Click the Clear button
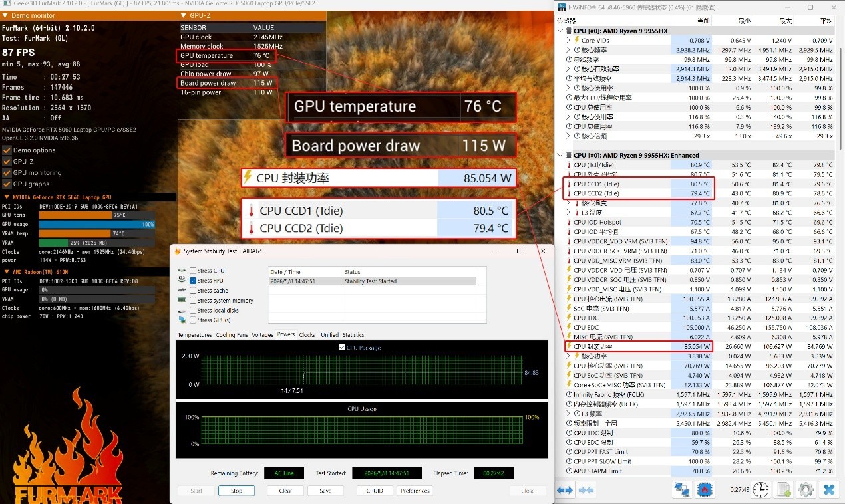845x504 pixels. [x=285, y=491]
